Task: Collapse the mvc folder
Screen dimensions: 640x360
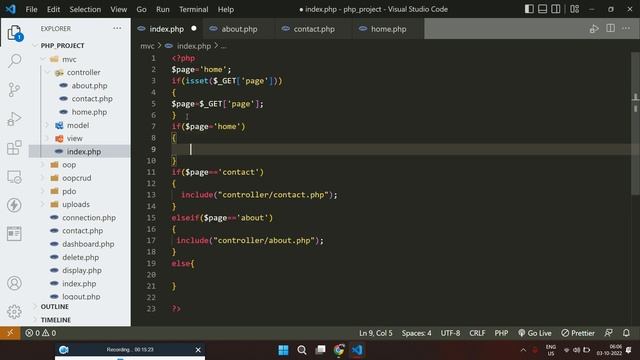Action: [69, 59]
